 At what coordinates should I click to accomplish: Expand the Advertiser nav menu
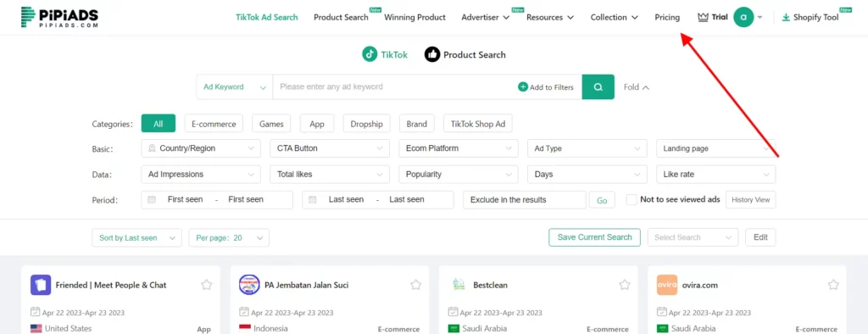pyautogui.click(x=486, y=17)
